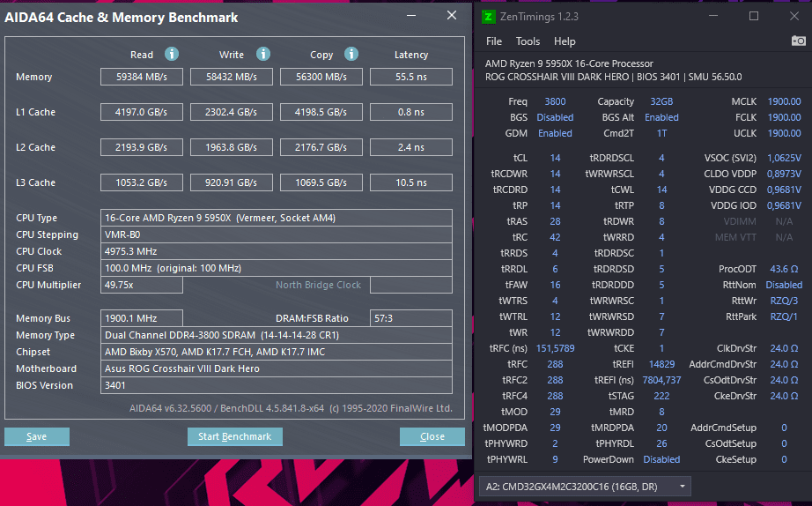812x506 pixels.
Task: Click the CPU FSB 100.0 MHz field
Action: click(276, 268)
